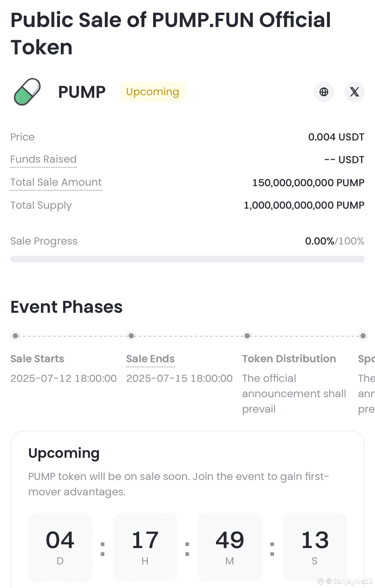
Task: Select the Sale Ends phase dot
Action: click(x=131, y=336)
